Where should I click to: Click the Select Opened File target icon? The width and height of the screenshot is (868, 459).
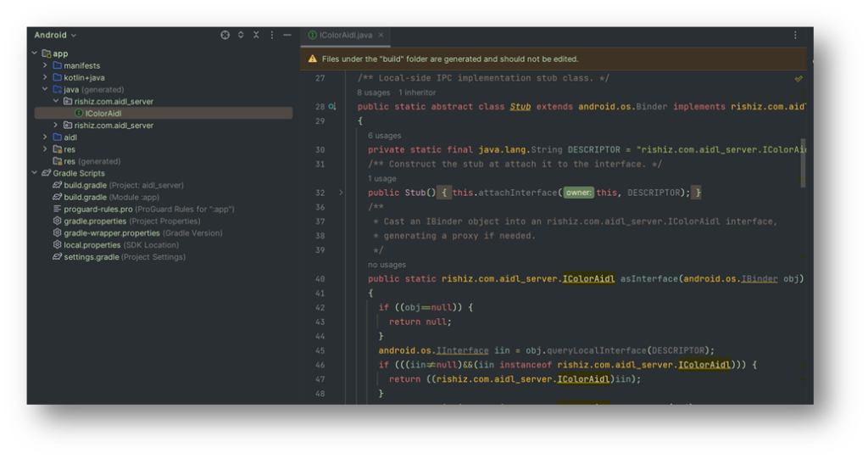pos(225,35)
